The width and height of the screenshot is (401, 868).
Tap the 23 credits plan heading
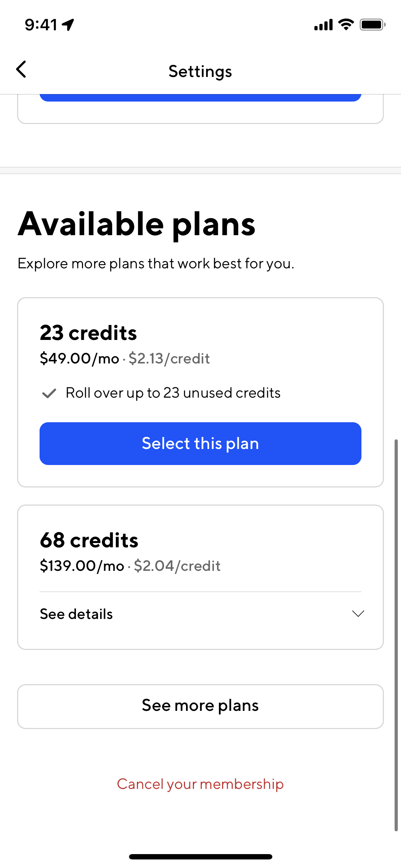coord(88,333)
